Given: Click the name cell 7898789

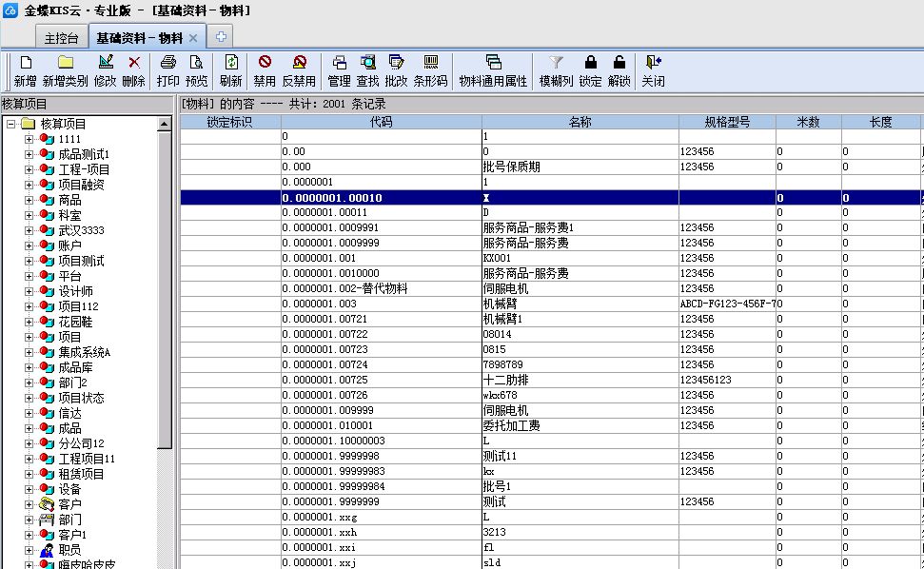Looking at the screenshot, I should tap(580, 364).
